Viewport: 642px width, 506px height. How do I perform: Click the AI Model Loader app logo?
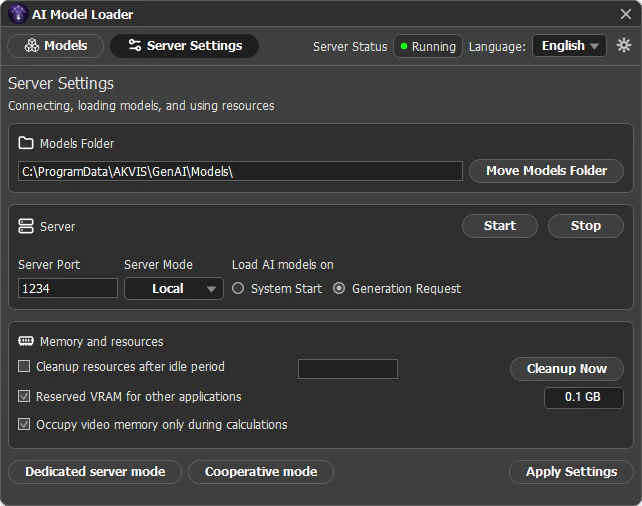[x=18, y=14]
